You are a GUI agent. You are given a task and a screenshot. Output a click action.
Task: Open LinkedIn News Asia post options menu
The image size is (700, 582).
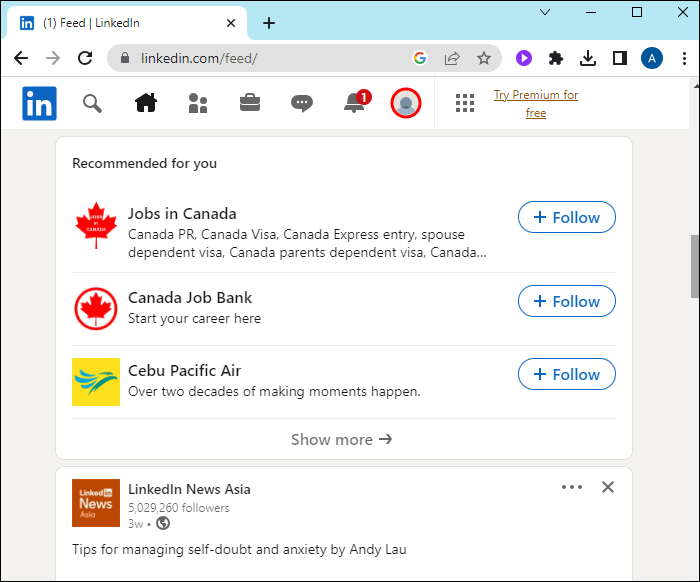click(572, 487)
